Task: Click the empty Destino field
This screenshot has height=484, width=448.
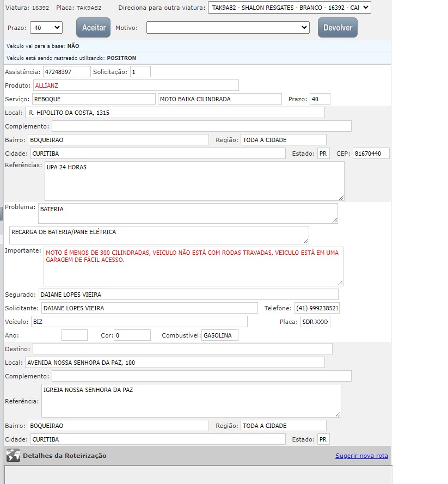Action: pos(183,348)
